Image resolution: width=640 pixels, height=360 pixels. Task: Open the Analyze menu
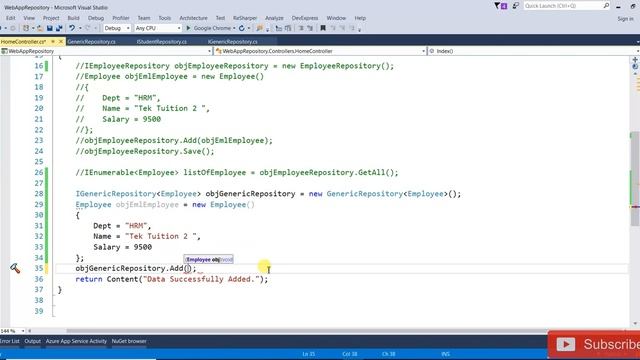[x=274, y=18]
